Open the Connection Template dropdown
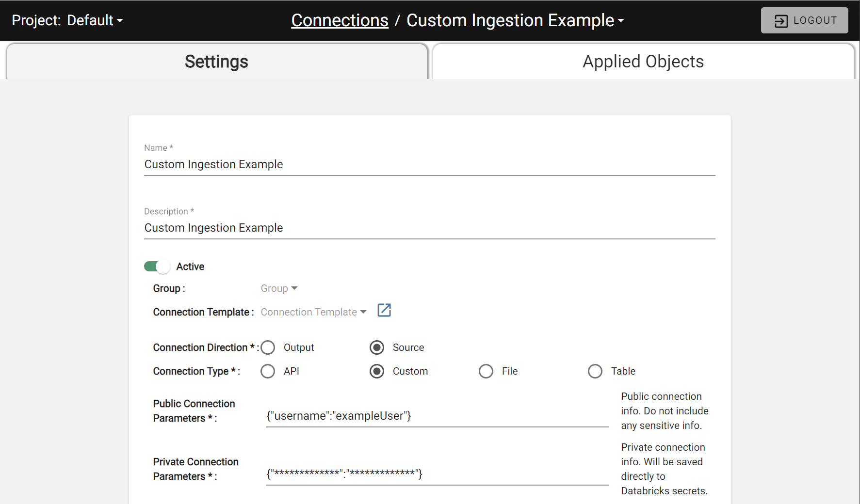The height and width of the screenshot is (504, 860). (313, 312)
